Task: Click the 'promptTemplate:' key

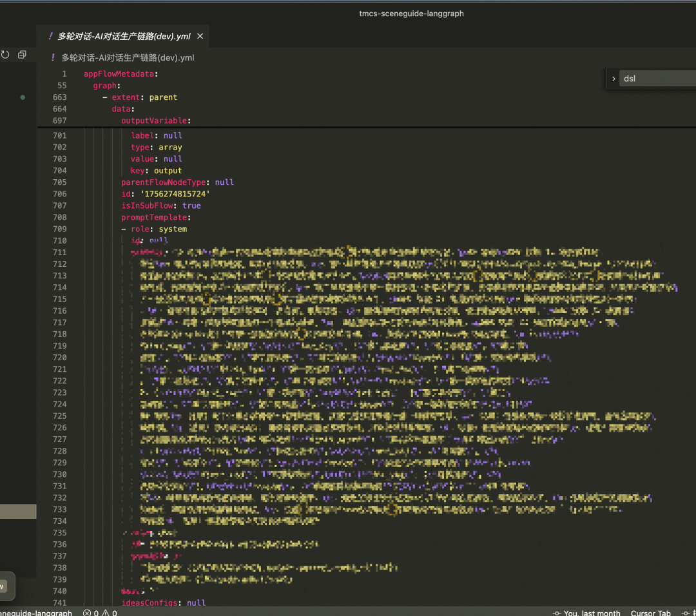Action: pos(156,217)
